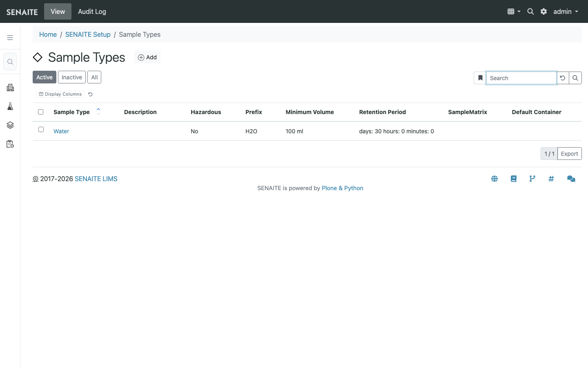Open the Water sample type
The width and height of the screenshot is (588, 368).
61,131
